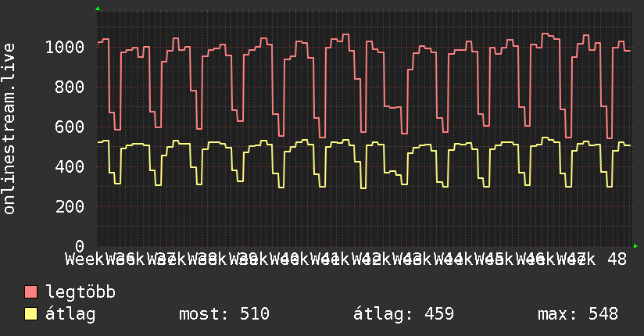Click the 200 y-axis label
This screenshot has width=644, height=336.
pos(70,206)
